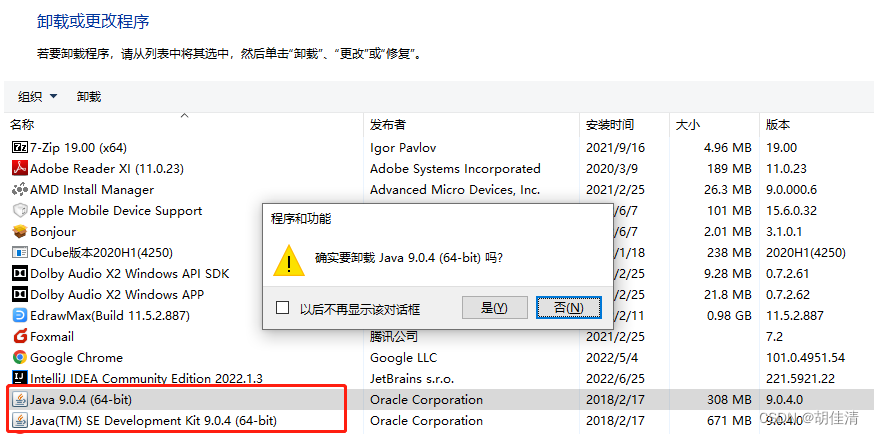
Task: Click the Java SE Development Kit icon
Action: coord(20,420)
